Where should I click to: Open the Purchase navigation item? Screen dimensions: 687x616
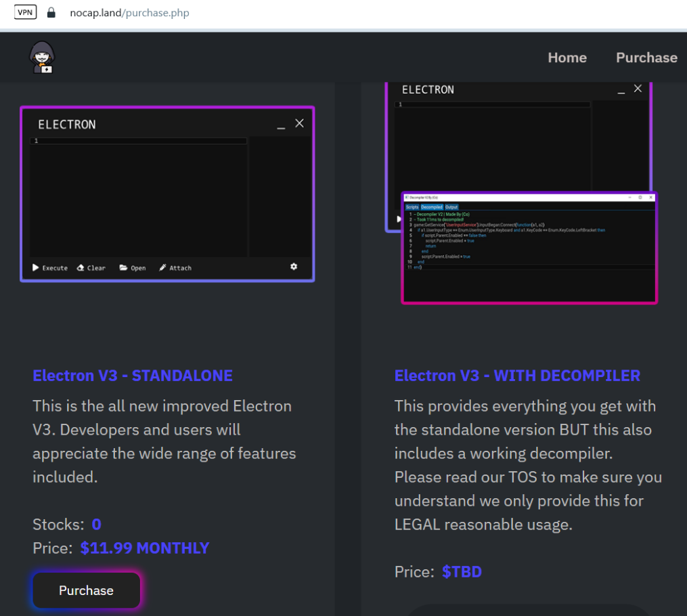coord(646,58)
